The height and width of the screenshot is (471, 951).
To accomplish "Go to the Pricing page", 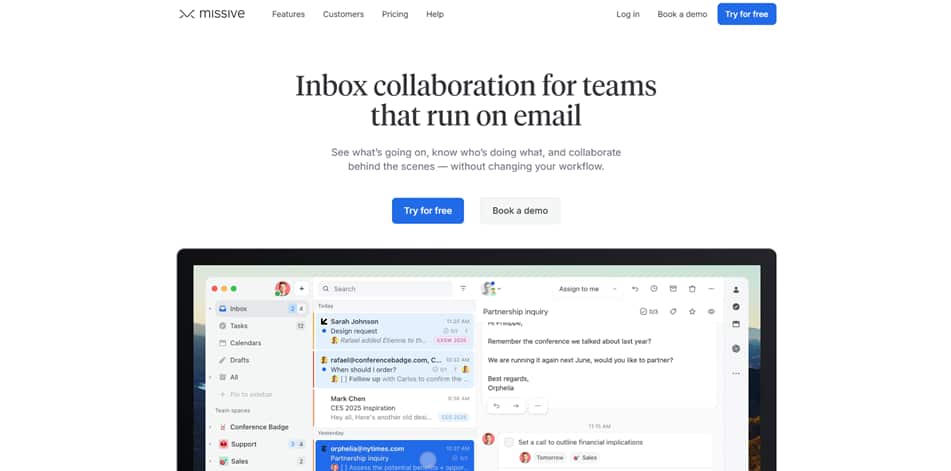I will coord(395,14).
